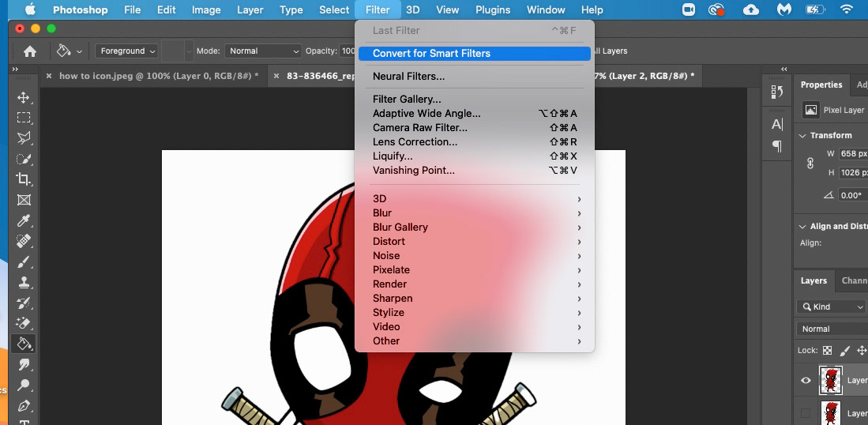The image size is (868, 425).
Task: Select the Properties panel tab
Action: (821, 85)
